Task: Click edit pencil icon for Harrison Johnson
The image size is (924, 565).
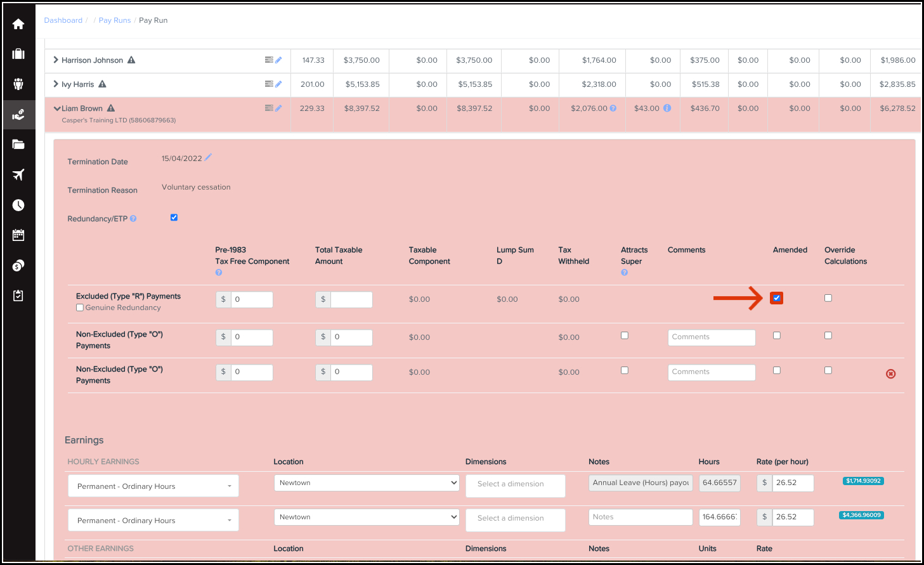Action: [278, 60]
